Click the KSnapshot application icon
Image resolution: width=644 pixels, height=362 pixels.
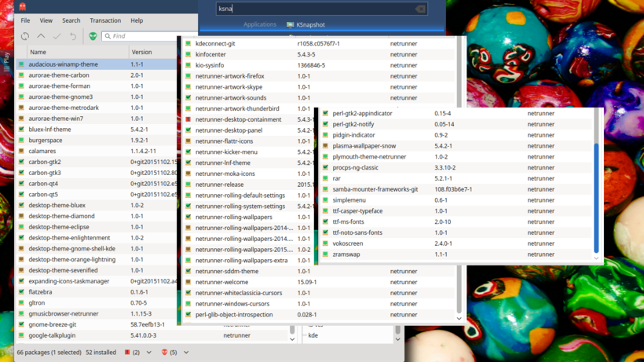click(291, 24)
